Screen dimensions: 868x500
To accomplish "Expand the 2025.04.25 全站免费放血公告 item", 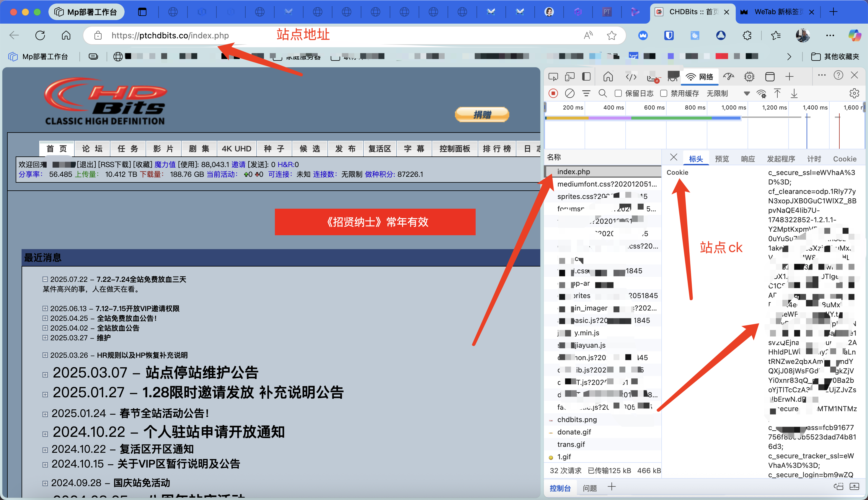I will [45, 318].
